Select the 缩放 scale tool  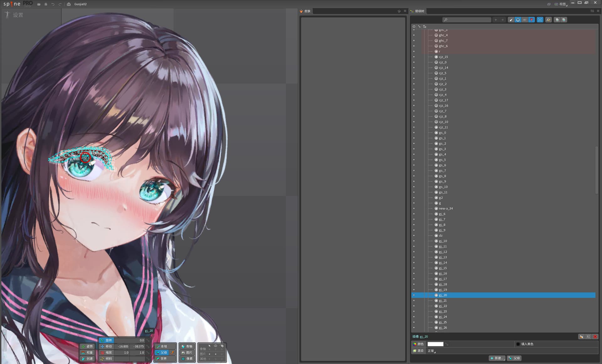107,352
